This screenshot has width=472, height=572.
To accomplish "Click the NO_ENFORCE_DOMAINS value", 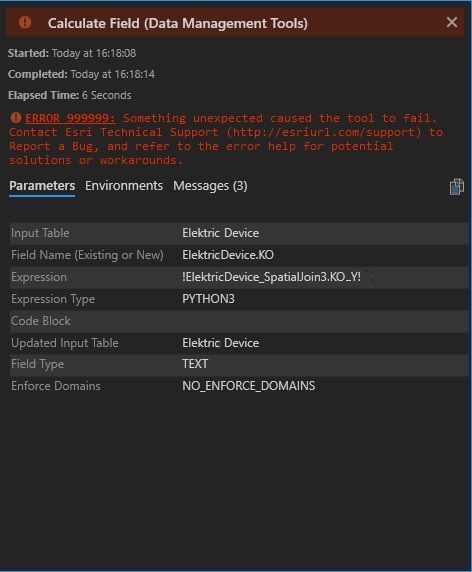I will click(x=249, y=386).
